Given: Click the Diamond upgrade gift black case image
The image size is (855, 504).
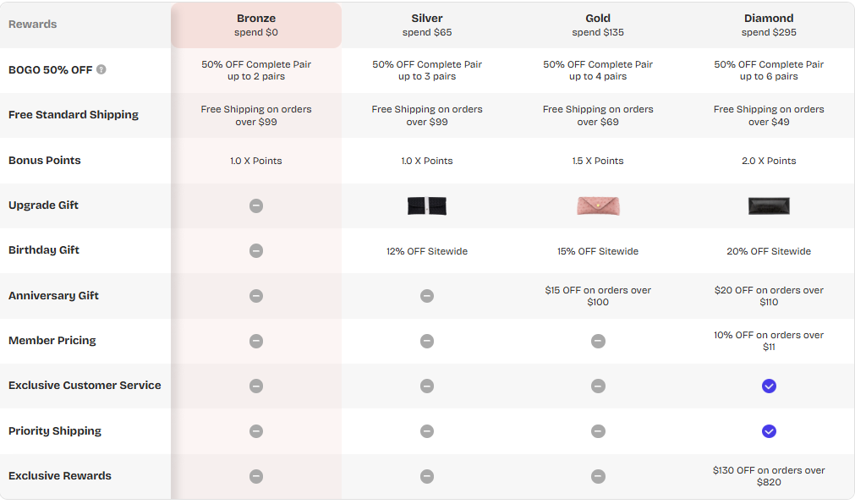Looking at the screenshot, I should [769, 205].
